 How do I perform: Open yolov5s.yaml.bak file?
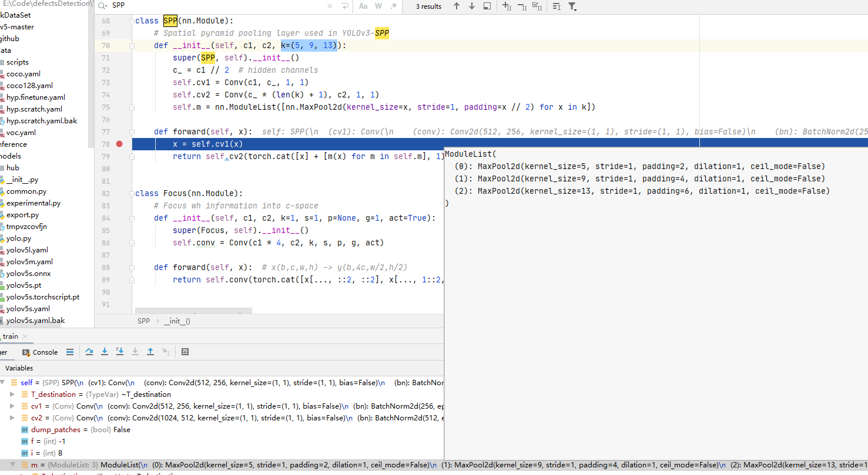[x=36, y=321]
